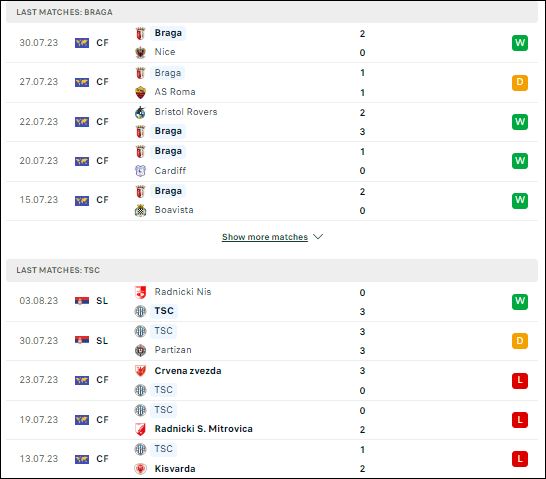Open the Bristol Rovers team link
The width and height of the screenshot is (546, 479).
(186, 112)
